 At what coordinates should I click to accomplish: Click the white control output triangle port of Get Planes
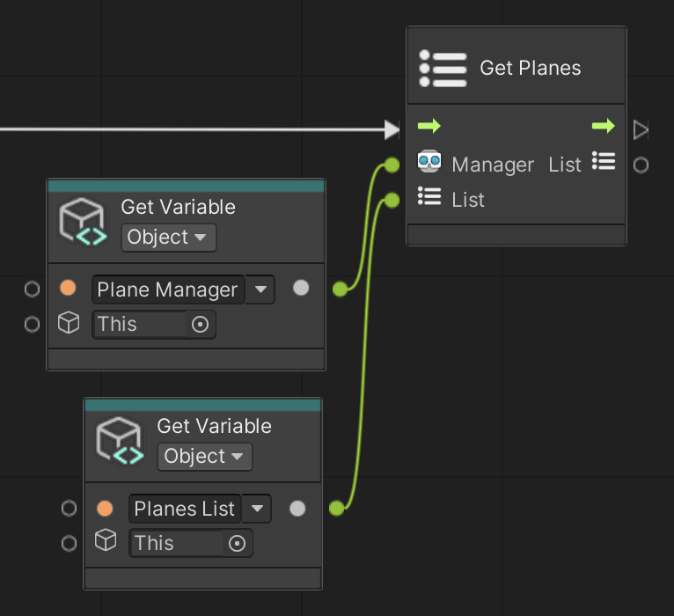click(x=641, y=130)
